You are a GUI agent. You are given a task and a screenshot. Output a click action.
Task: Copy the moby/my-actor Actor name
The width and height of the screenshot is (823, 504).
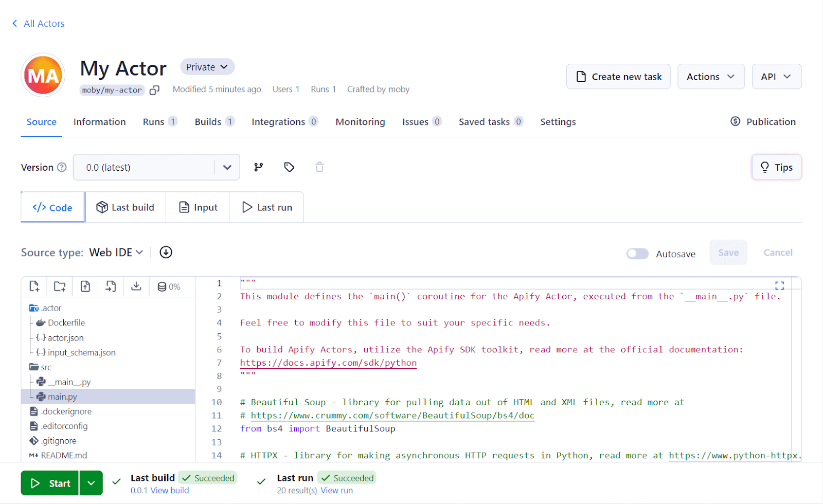pyautogui.click(x=154, y=89)
